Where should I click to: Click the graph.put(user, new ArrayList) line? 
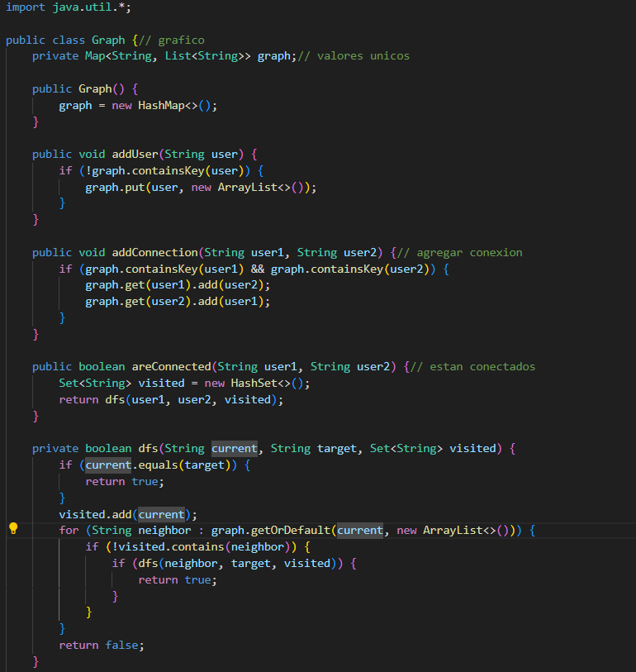pyautogui.click(x=201, y=187)
